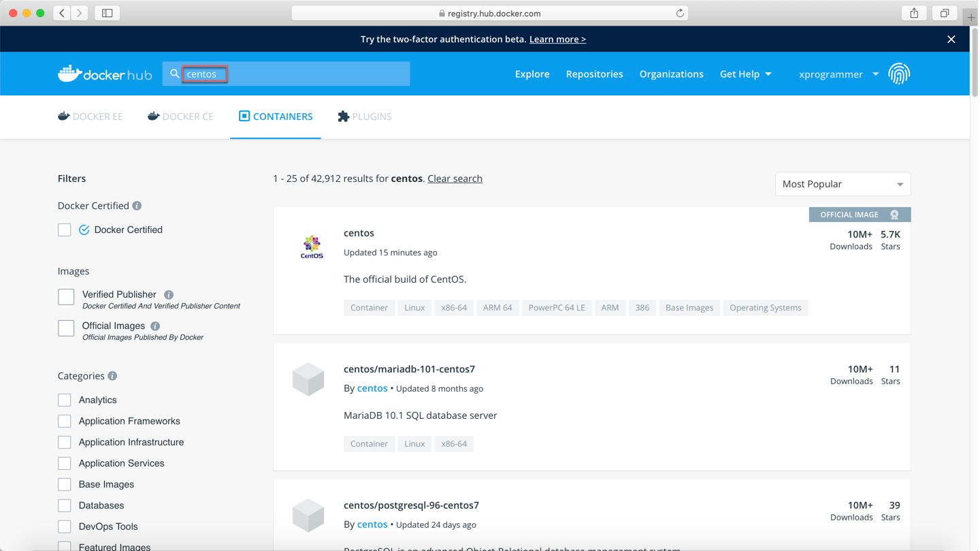
Task: Expand the Get Help menu
Action: click(x=745, y=74)
